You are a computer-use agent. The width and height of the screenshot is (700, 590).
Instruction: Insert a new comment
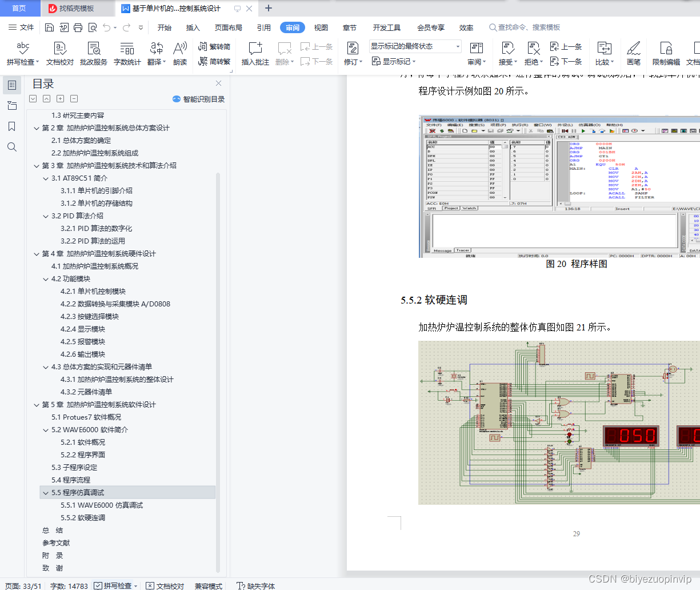(x=255, y=54)
